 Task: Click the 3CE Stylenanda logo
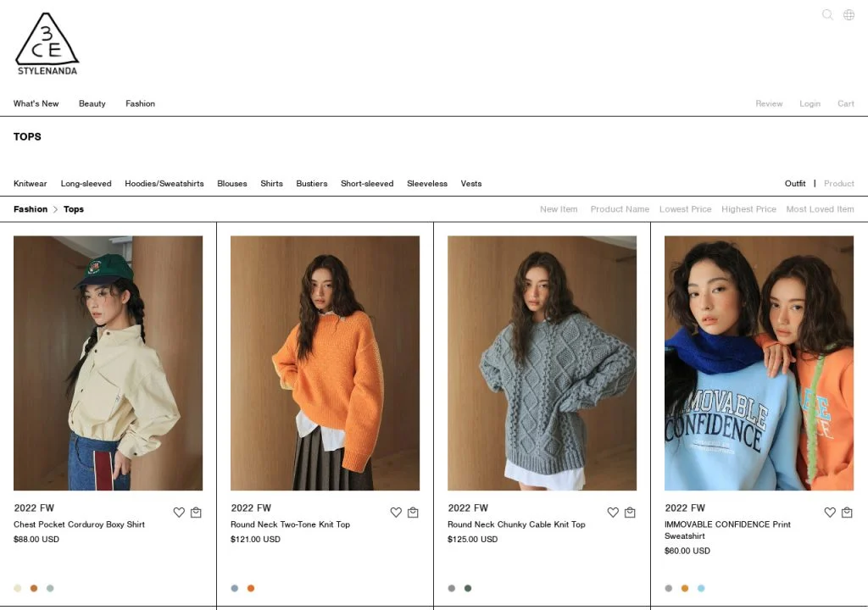click(47, 42)
